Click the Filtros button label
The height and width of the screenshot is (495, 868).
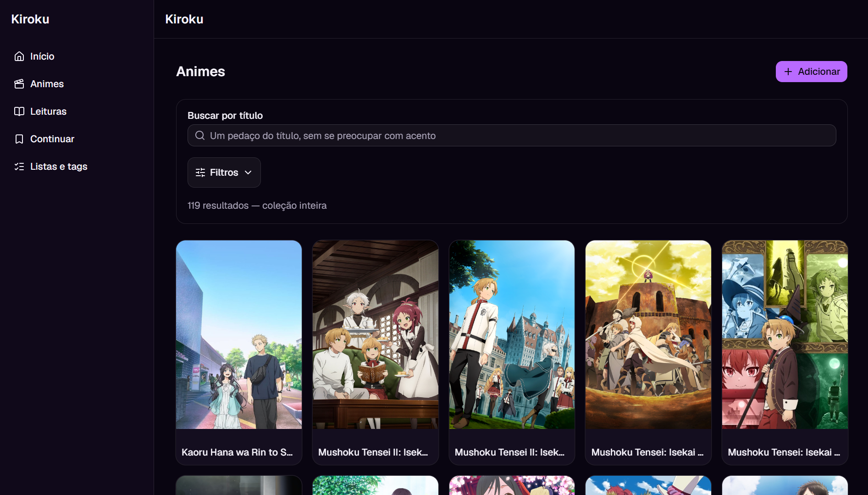pos(224,172)
